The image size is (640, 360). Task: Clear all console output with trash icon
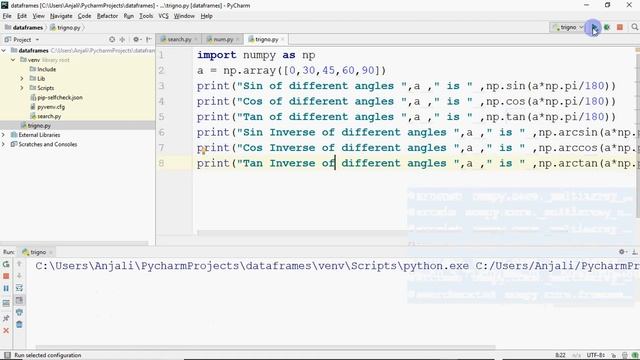coord(19,325)
